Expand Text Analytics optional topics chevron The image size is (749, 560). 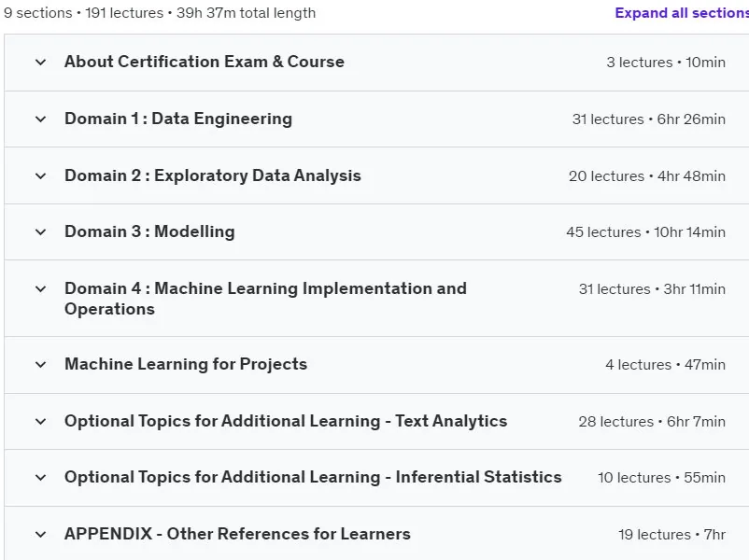(40, 422)
